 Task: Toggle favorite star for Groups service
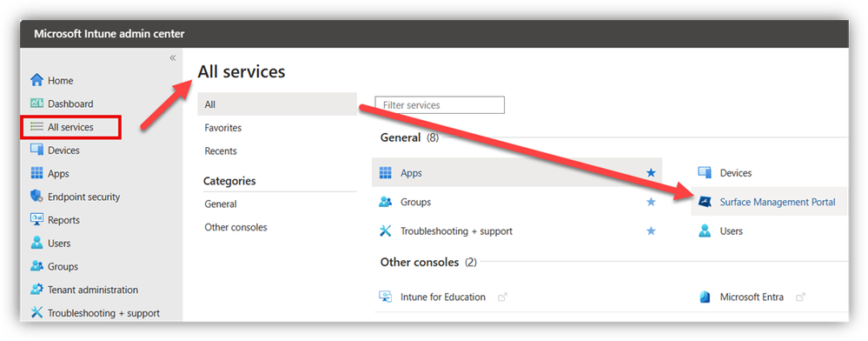[x=651, y=202]
